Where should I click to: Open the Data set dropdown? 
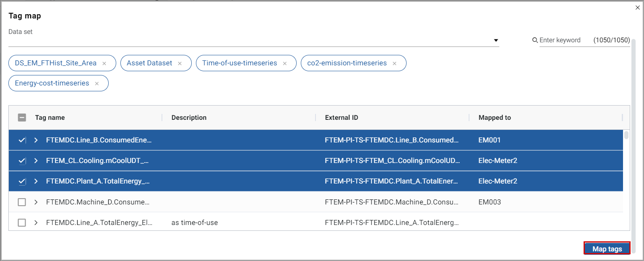pos(495,40)
